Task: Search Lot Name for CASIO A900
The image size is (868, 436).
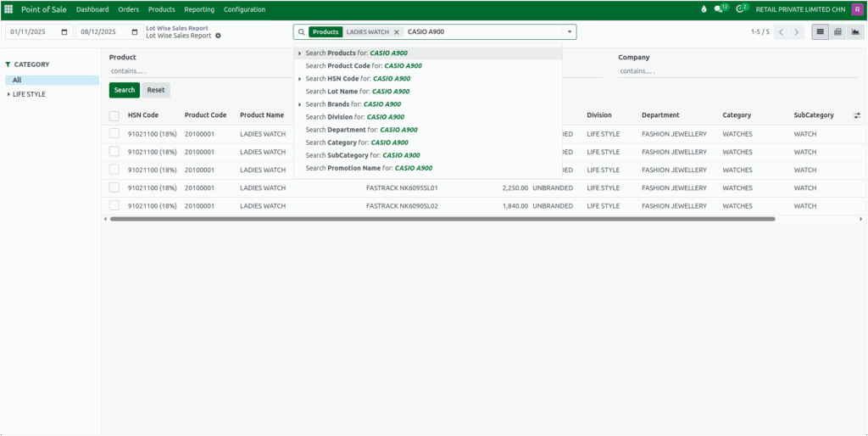Action: 428,92
